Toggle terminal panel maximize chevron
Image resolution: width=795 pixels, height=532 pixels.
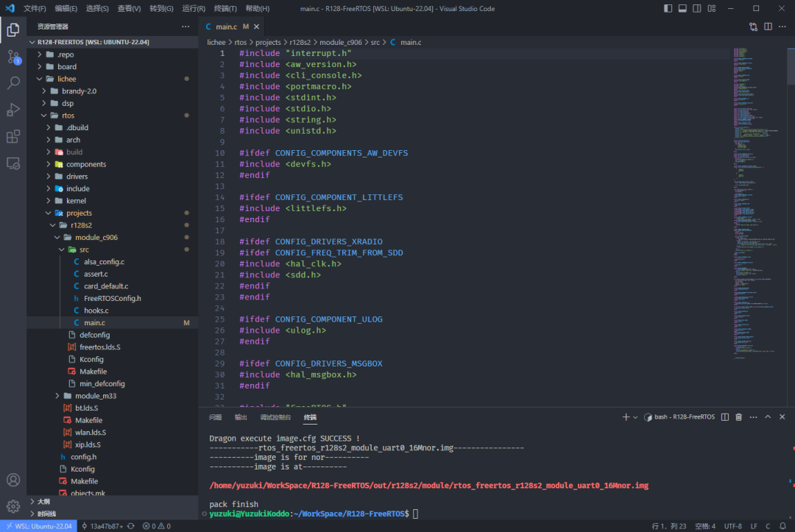coord(768,416)
